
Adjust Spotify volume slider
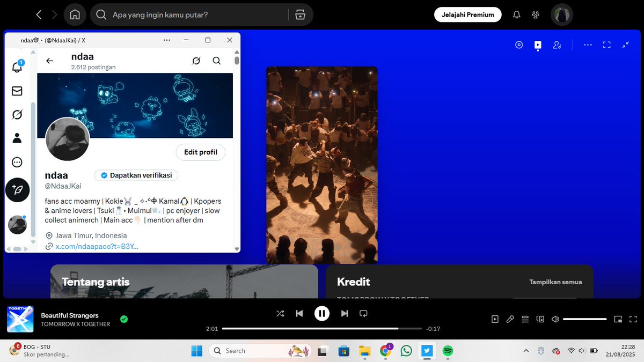pos(585,319)
